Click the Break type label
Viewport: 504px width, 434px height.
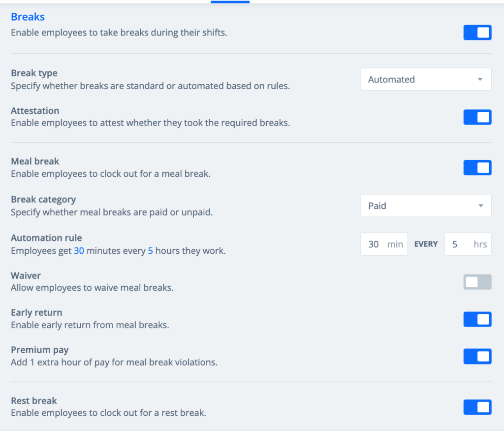click(x=34, y=73)
